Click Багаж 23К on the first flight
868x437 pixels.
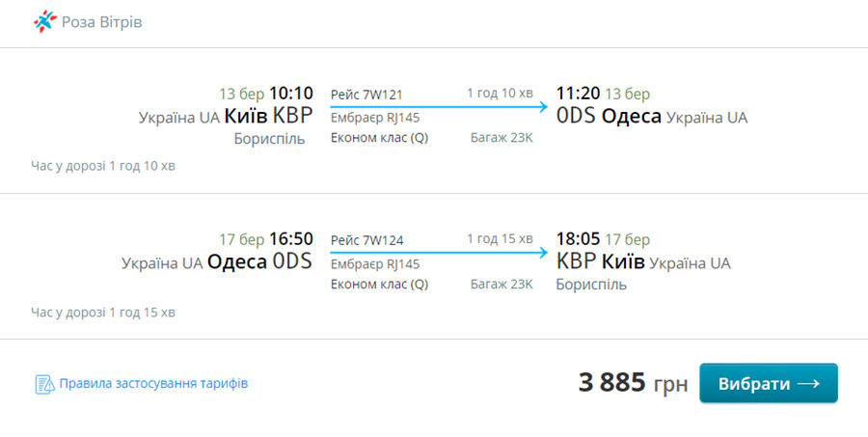tap(502, 138)
